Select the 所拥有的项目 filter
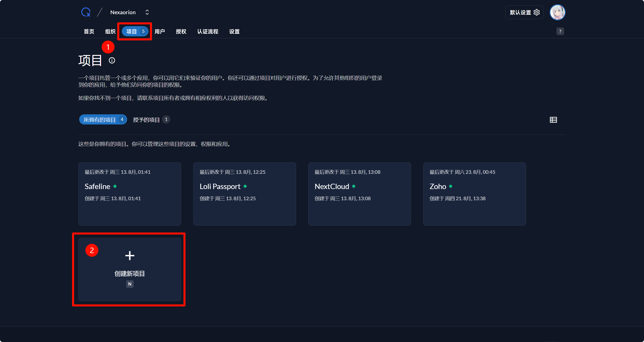Image resolution: width=644 pixels, height=342 pixels. (x=103, y=120)
